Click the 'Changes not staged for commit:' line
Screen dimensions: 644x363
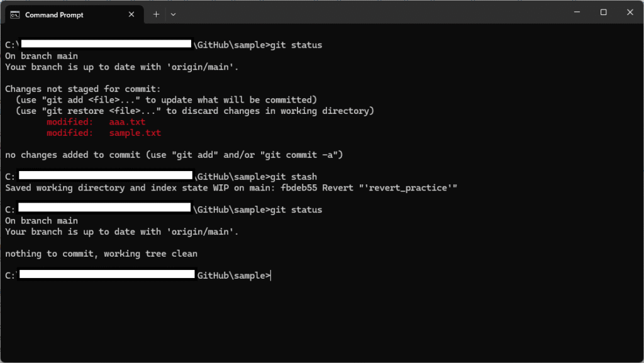(83, 89)
